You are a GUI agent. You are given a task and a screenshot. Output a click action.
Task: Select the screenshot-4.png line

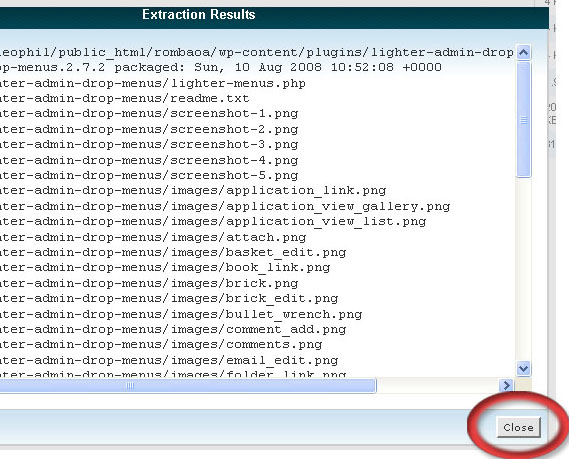tap(149, 160)
